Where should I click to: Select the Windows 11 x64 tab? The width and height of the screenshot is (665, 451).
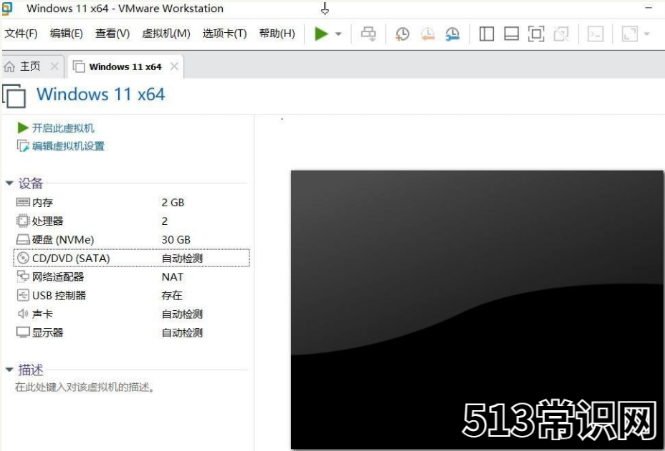click(x=125, y=67)
